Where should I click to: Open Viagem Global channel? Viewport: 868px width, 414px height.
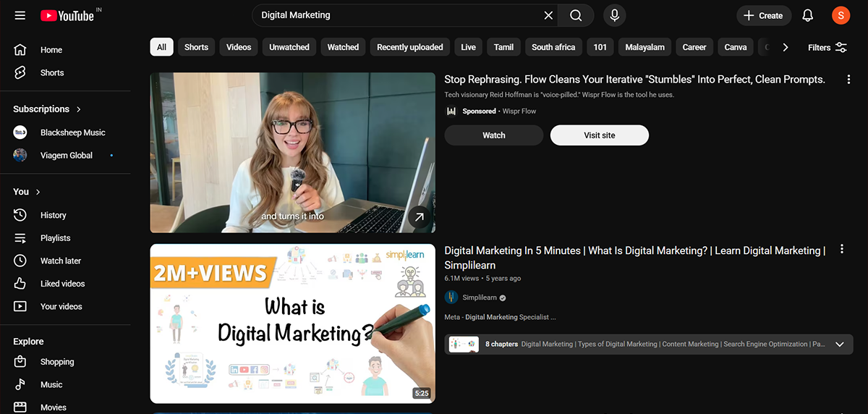(65, 155)
